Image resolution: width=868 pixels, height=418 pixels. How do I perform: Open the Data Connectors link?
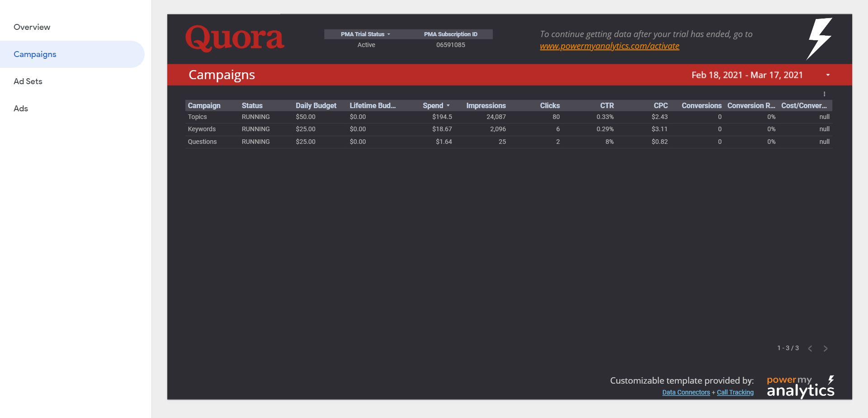pos(686,393)
